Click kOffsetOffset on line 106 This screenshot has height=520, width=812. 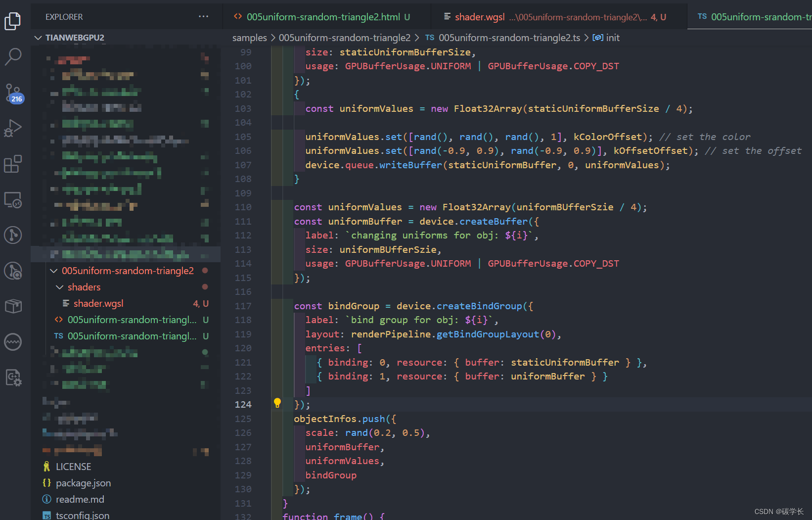tap(651, 150)
